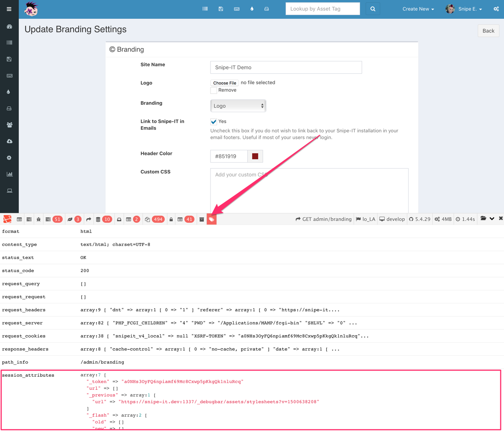Enable the Remove checkbox next to Logo
The image size is (504, 438).
[213, 90]
